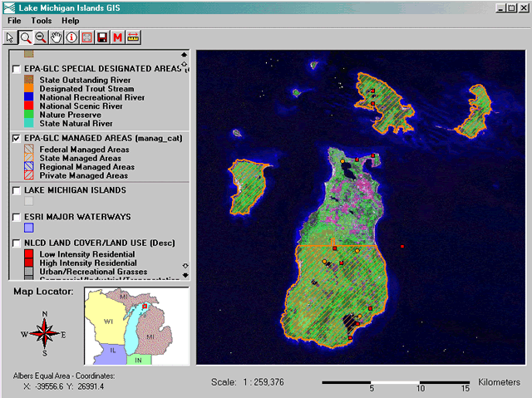
Task: Jump legend list to top arrow
Action: 185,55
